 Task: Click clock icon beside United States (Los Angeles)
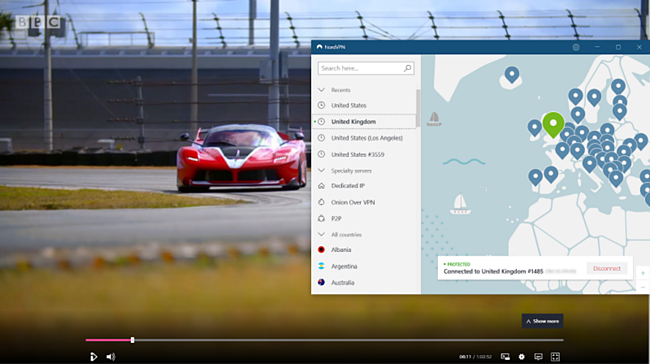tap(321, 138)
